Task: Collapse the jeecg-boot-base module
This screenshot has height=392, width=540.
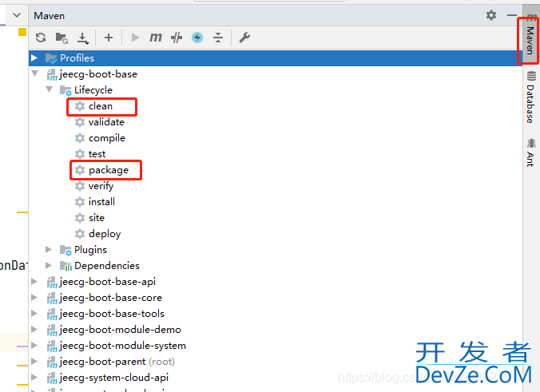Action: (35, 73)
